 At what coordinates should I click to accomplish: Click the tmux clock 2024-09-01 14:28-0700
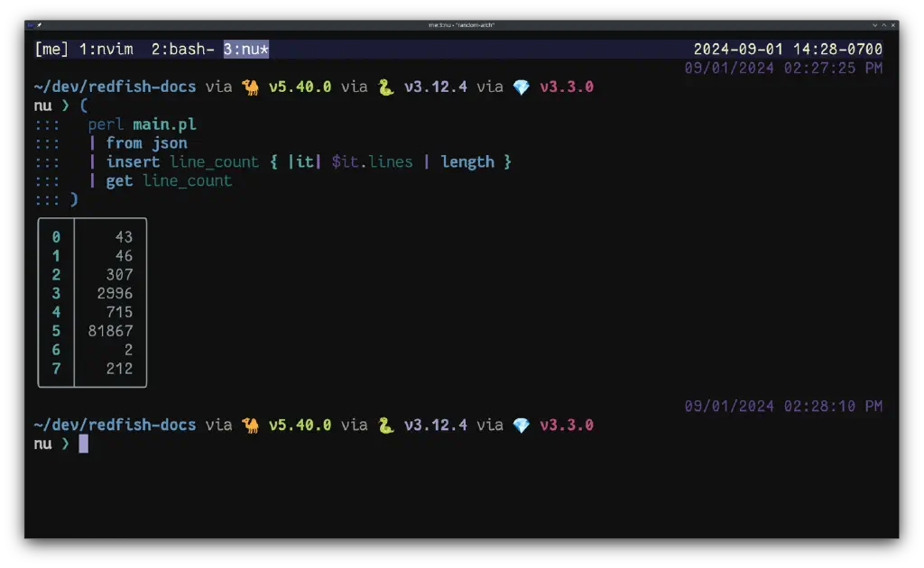(x=788, y=50)
